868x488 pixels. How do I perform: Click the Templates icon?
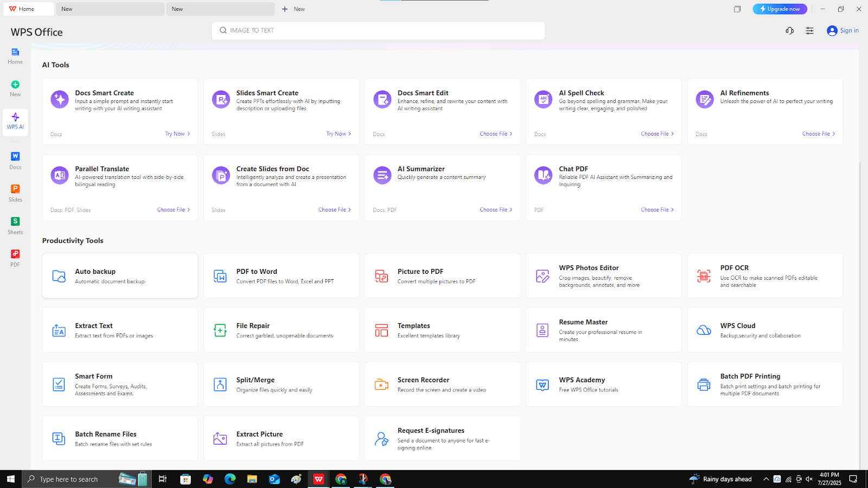tap(381, 330)
